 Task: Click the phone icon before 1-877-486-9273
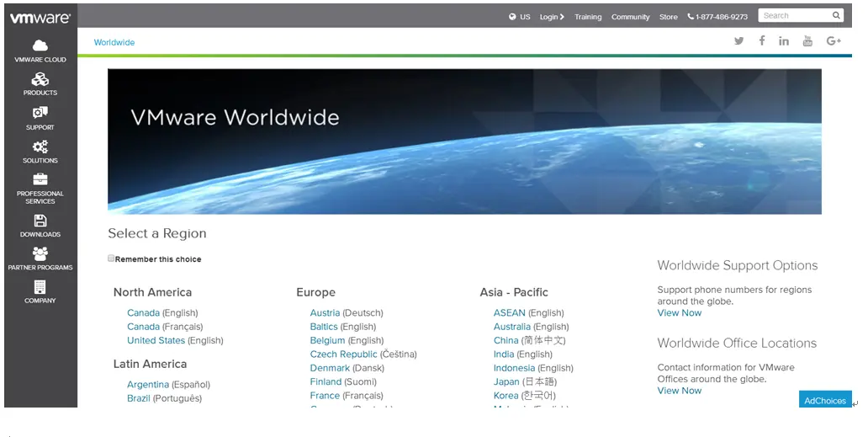(691, 17)
